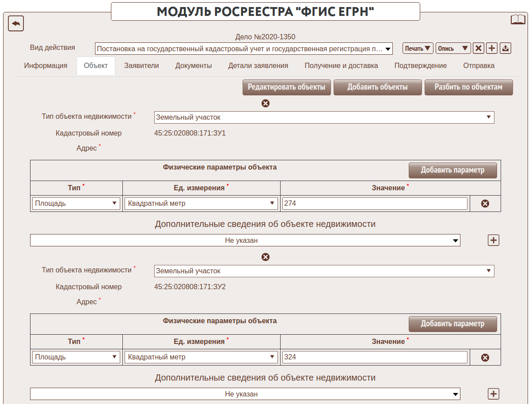
Task: Delete the parameter row with value 324
Action: [x=485, y=357]
